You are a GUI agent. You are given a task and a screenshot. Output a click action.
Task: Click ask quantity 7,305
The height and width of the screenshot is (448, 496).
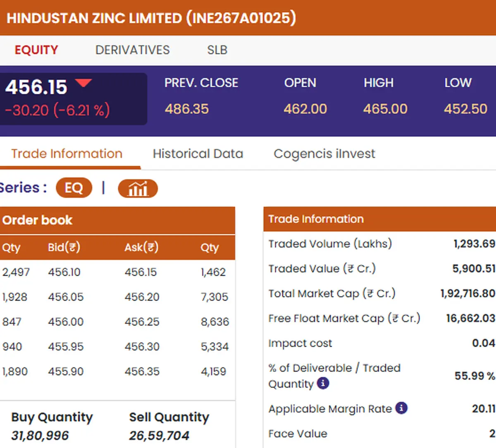(x=215, y=297)
